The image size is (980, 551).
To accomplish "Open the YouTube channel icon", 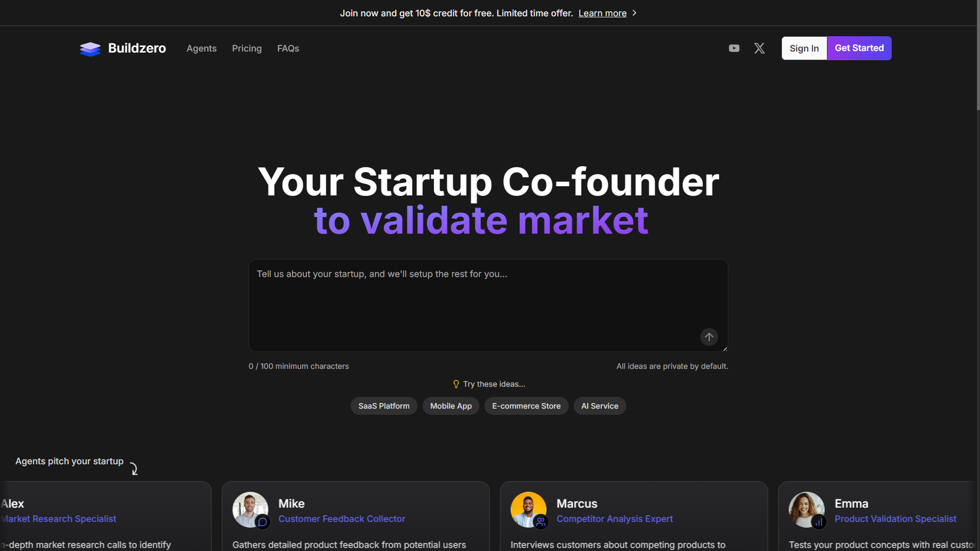I will click(734, 48).
